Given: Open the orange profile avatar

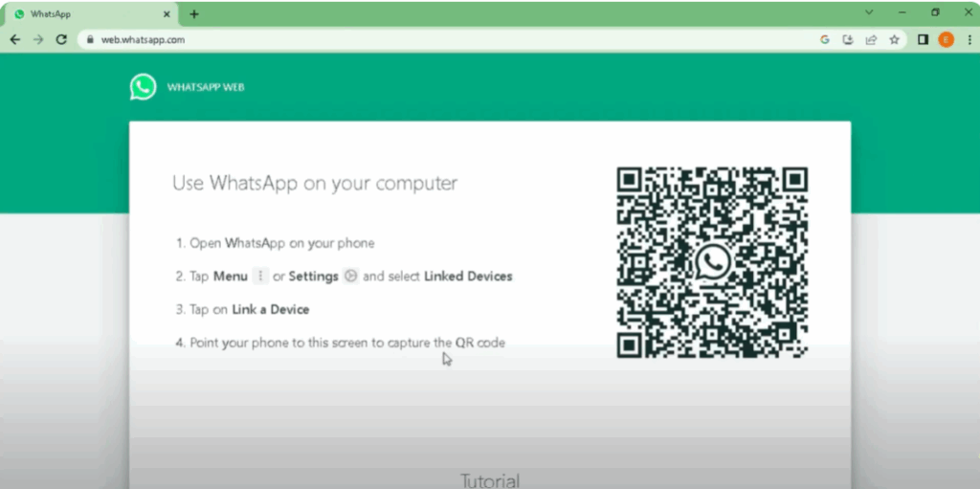Looking at the screenshot, I should click(946, 40).
